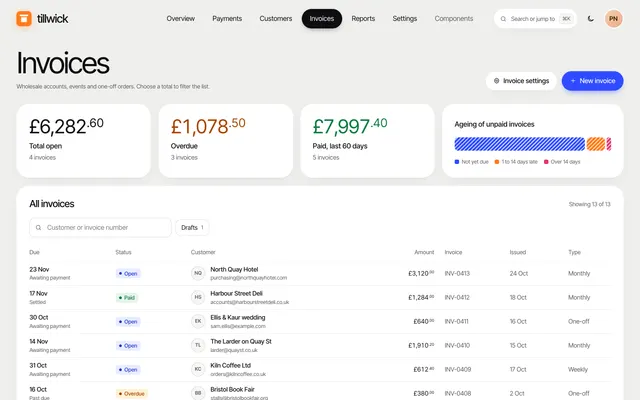Filter by the Overdue total card

[x=226, y=141]
